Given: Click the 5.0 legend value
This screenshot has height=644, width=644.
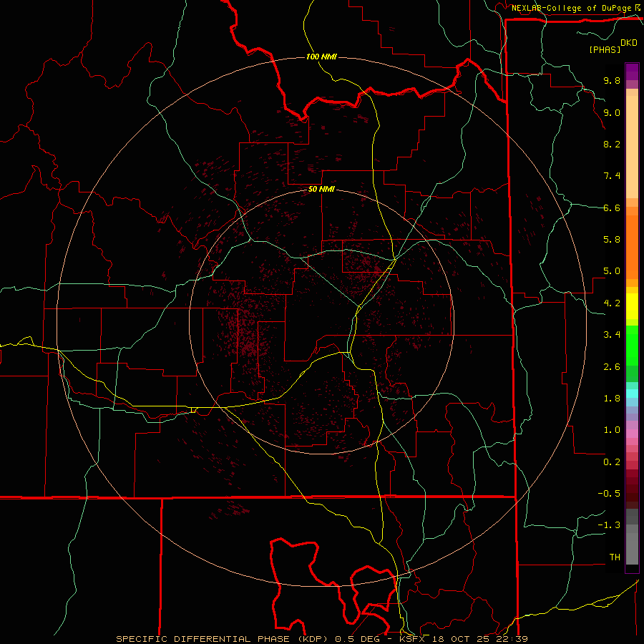Looking at the screenshot, I should coord(612,271).
